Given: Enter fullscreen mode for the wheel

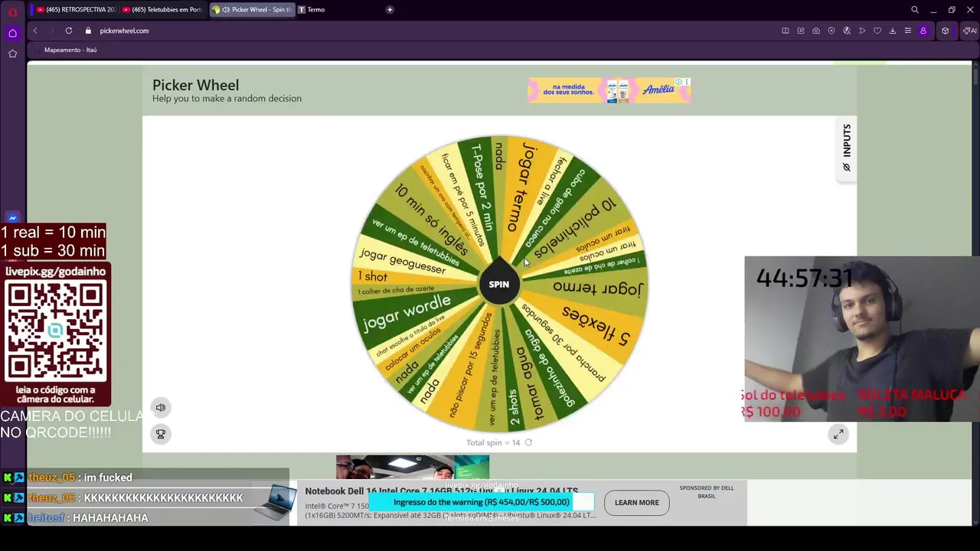Looking at the screenshot, I should click(838, 435).
